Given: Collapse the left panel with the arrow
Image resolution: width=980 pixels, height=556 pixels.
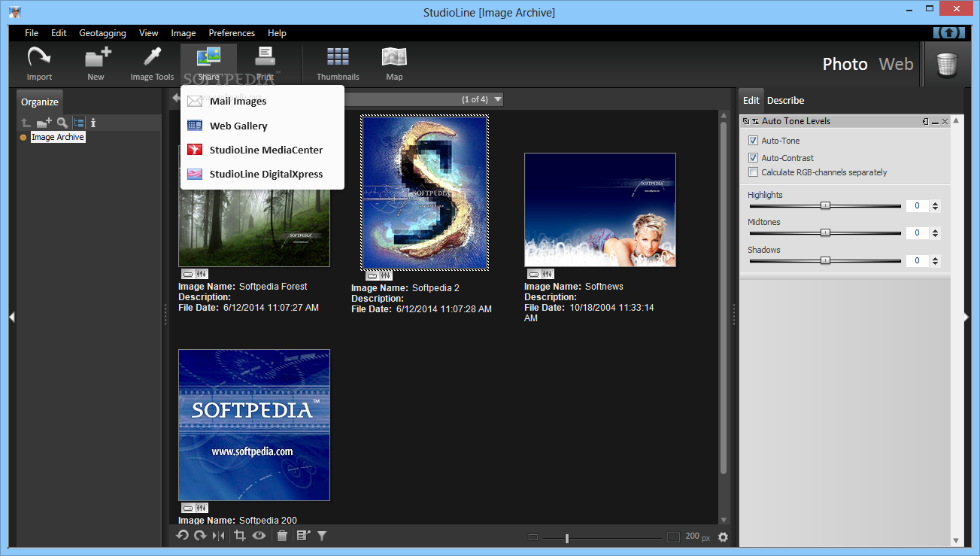Looking at the screenshot, I should [11, 317].
